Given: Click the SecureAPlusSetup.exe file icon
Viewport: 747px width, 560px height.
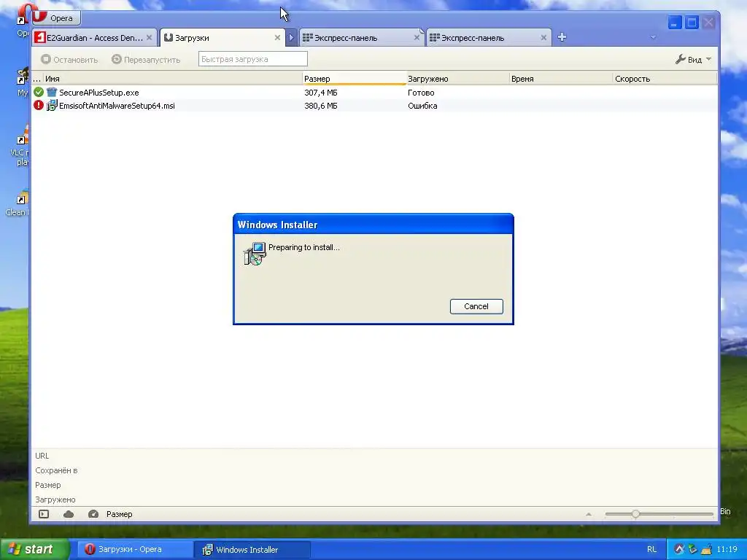Looking at the screenshot, I should pos(52,92).
